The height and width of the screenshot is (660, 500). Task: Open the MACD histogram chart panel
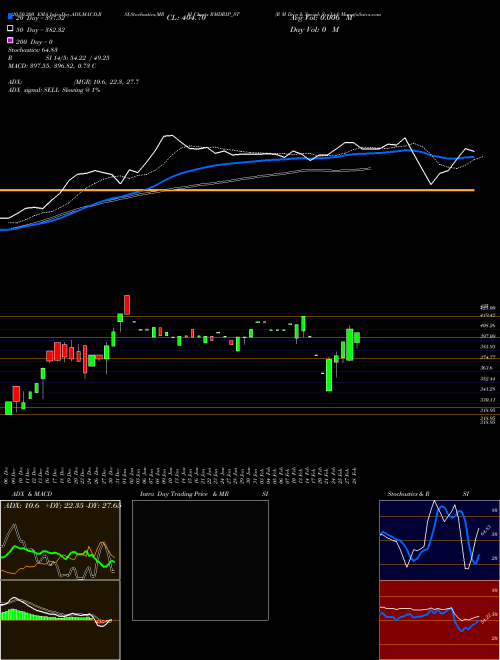[60, 620]
